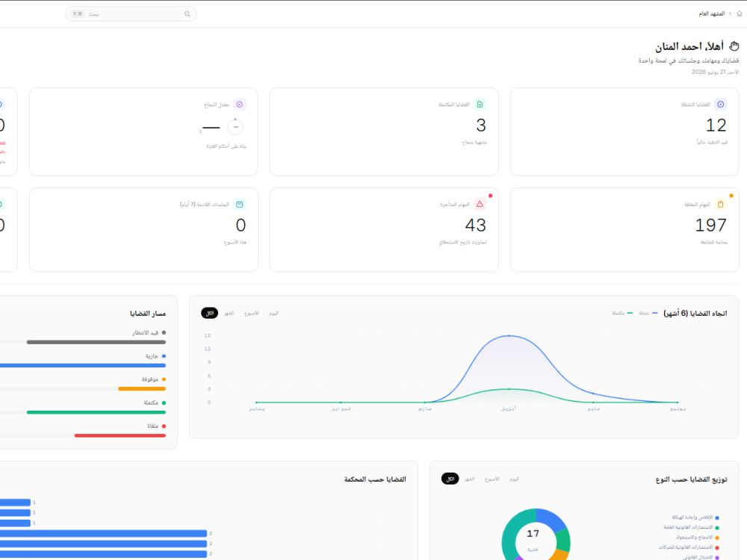This screenshot has height=560, width=747.
Task: Click the مسار القضايا panel heading
Action: click(148, 314)
